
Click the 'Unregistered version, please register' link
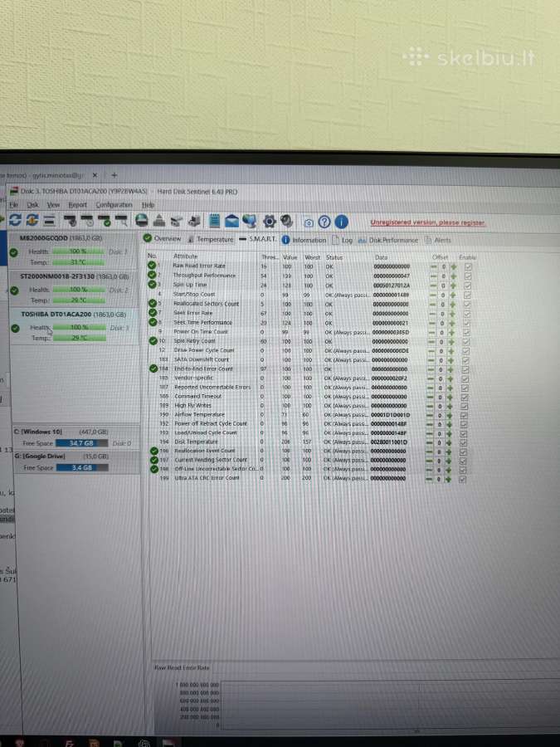click(427, 222)
